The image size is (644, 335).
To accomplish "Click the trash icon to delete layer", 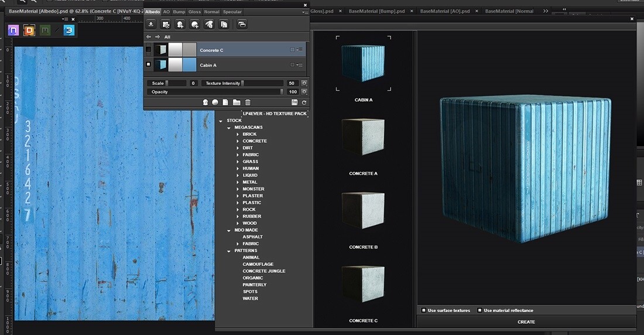I will (x=248, y=102).
